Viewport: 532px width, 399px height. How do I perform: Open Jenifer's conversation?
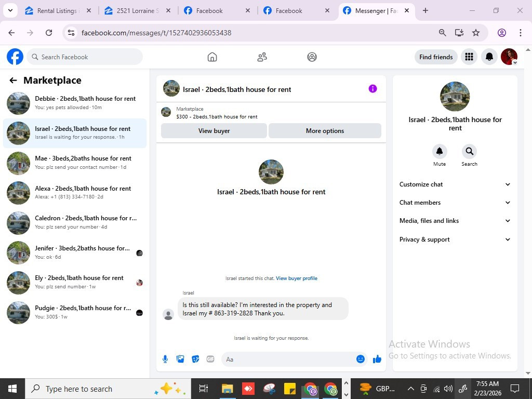[x=75, y=252]
